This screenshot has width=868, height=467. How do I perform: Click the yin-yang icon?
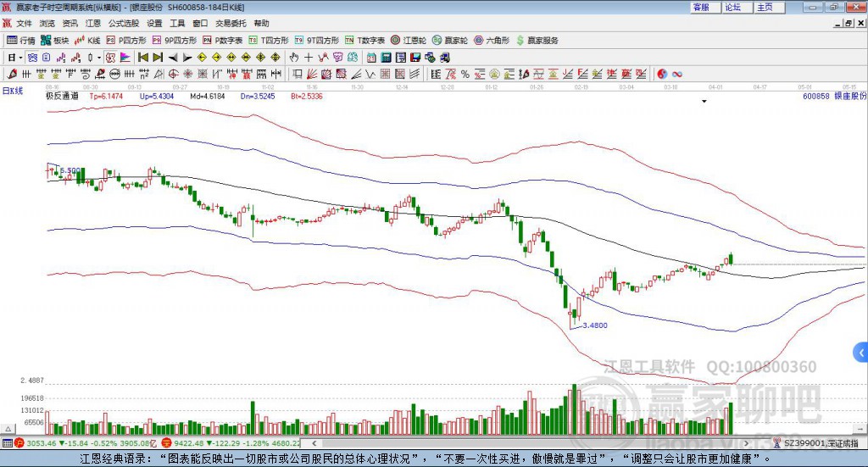click(x=662, y=74)
